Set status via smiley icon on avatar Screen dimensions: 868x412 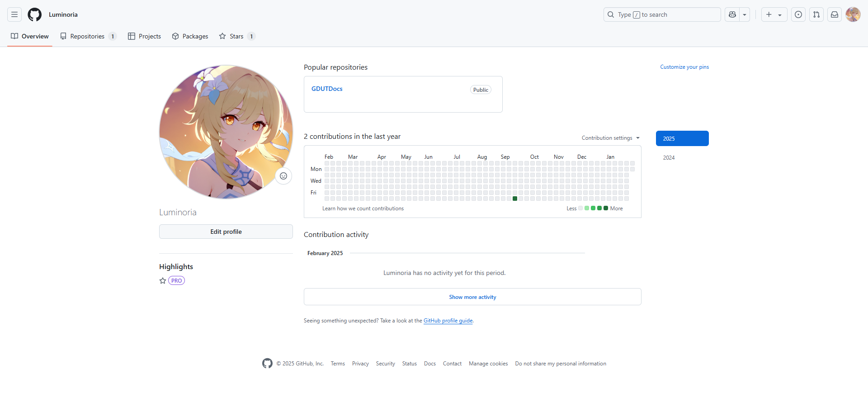(x=283, y=176)
